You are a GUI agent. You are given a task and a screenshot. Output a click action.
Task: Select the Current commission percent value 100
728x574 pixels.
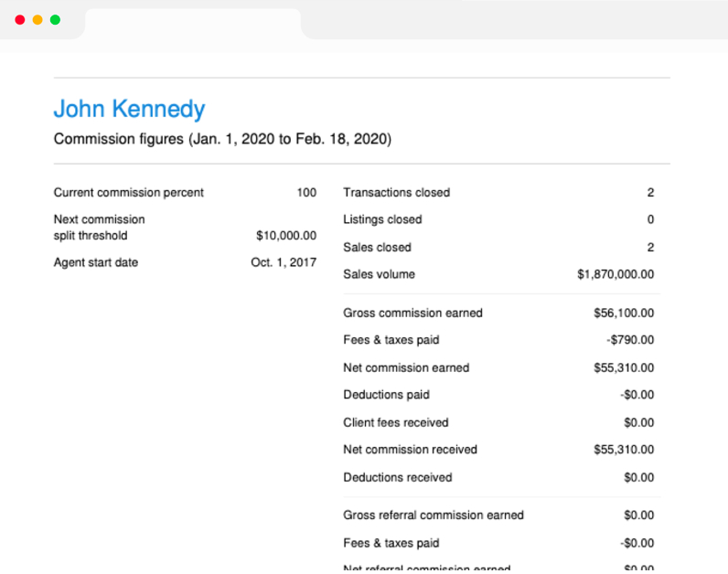(x=306, y=193)
